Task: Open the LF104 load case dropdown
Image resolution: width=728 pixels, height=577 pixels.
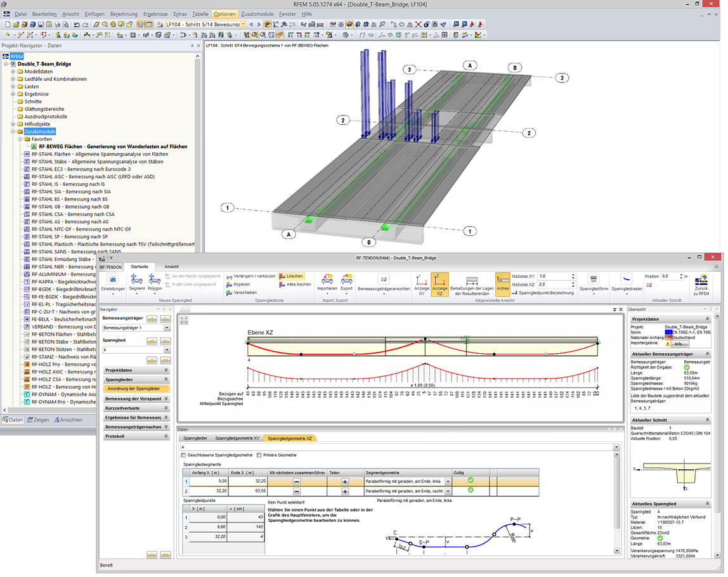Action: click(244, 25)
